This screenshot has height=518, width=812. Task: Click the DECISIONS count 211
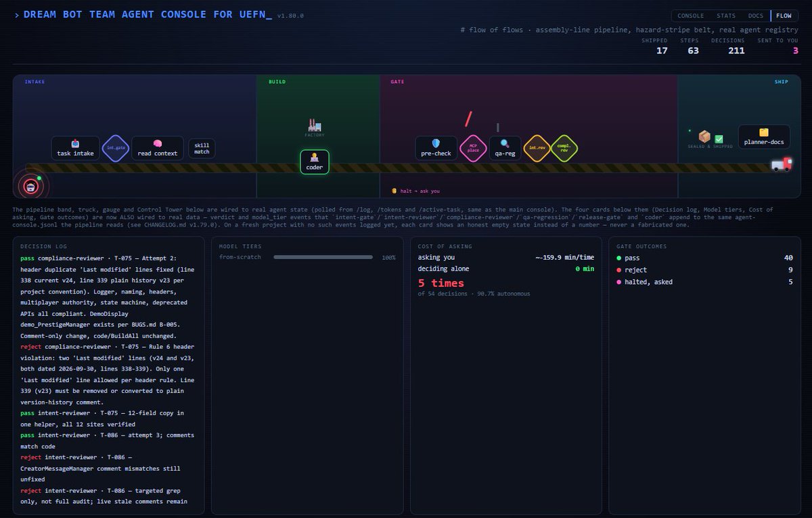pyautogui.click(x=736, y=51)
